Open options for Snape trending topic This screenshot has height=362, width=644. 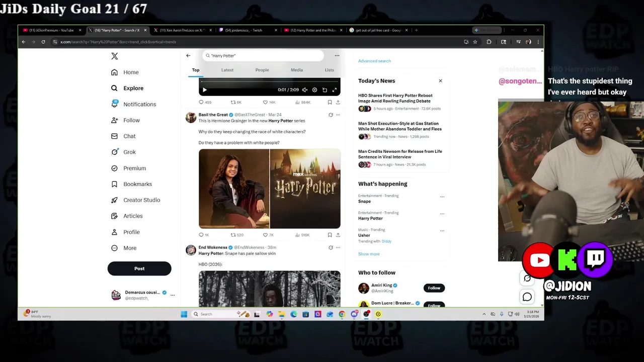click(x=442, y=197)
